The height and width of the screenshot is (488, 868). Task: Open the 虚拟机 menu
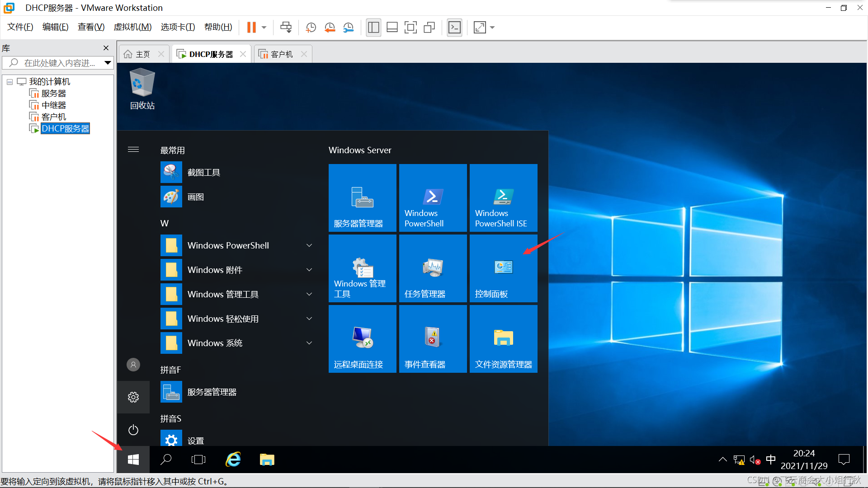(x=132, y=27)
